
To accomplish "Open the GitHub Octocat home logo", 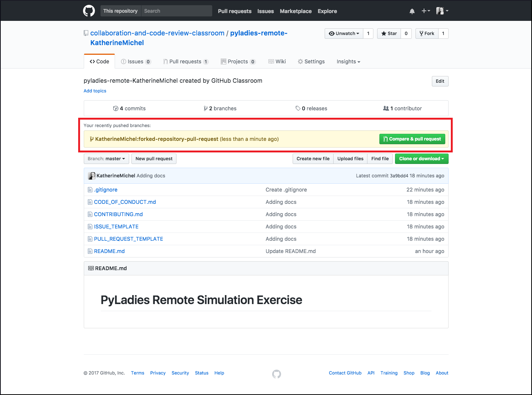I will click(89, 11).
